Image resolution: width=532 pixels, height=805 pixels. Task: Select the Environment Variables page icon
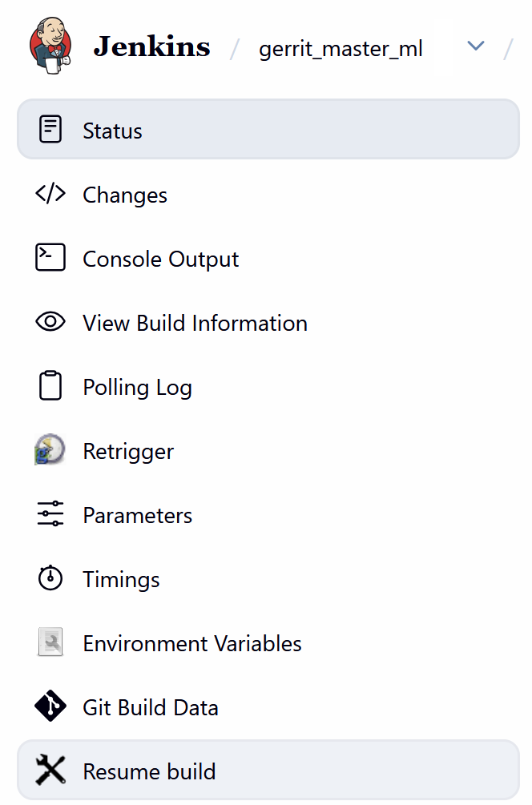50,642
